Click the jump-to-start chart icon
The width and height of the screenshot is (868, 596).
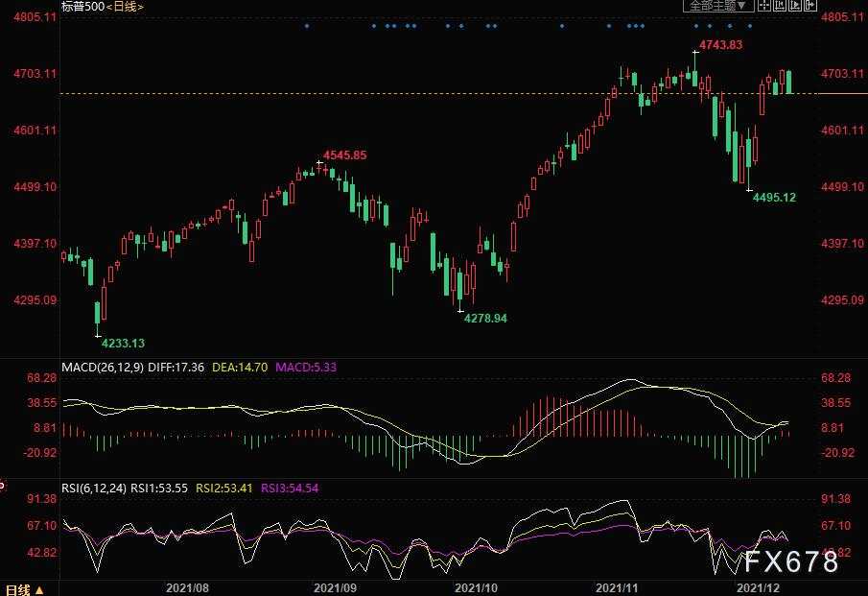click(780, 6)
